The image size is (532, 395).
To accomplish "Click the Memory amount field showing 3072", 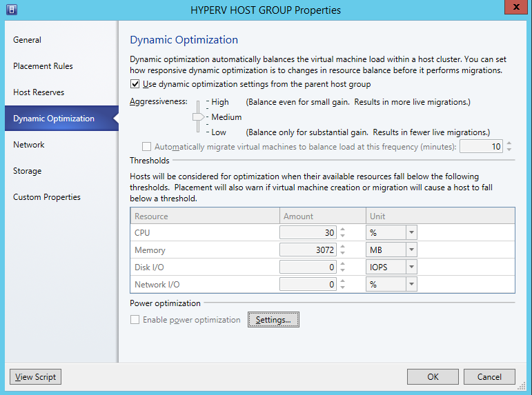I will tap(308, 250).
